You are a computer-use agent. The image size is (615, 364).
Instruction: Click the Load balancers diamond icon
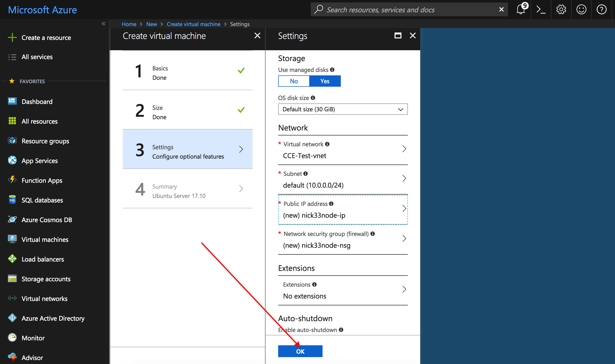[12, 259]
